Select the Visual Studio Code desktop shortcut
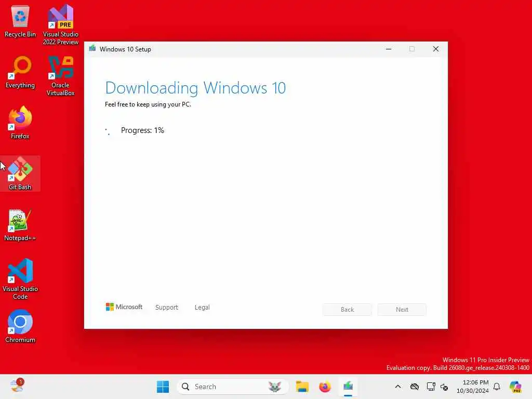This screenshot has height=399, width=532. tap(20, 279)
